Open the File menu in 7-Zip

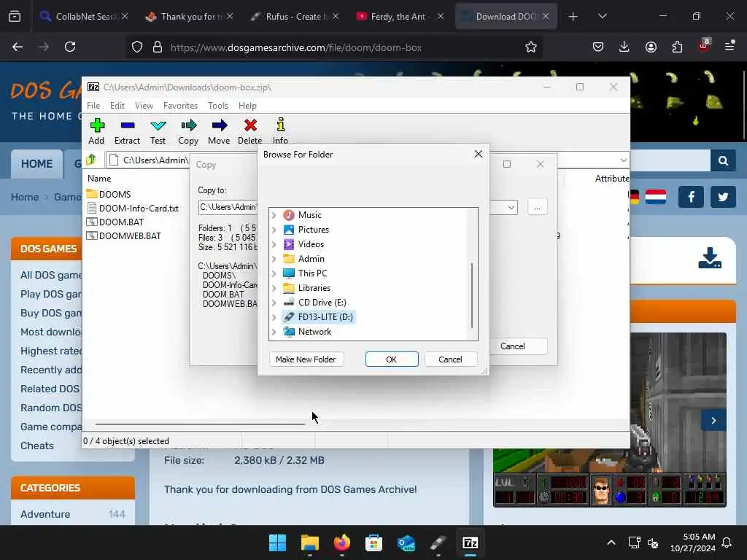point(93,105)
